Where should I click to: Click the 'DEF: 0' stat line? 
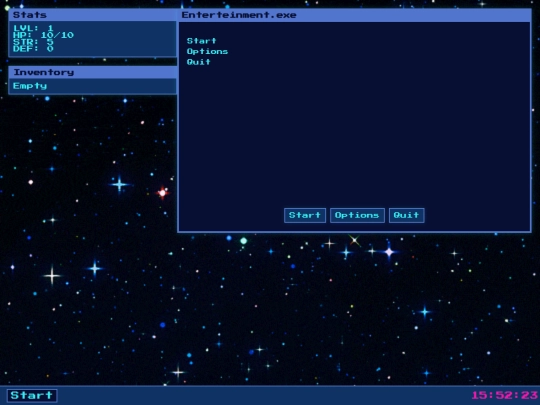click(33, 49)
